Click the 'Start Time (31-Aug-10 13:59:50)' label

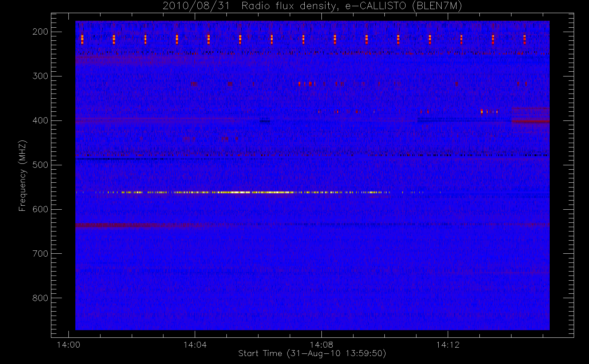click(312, 353)
